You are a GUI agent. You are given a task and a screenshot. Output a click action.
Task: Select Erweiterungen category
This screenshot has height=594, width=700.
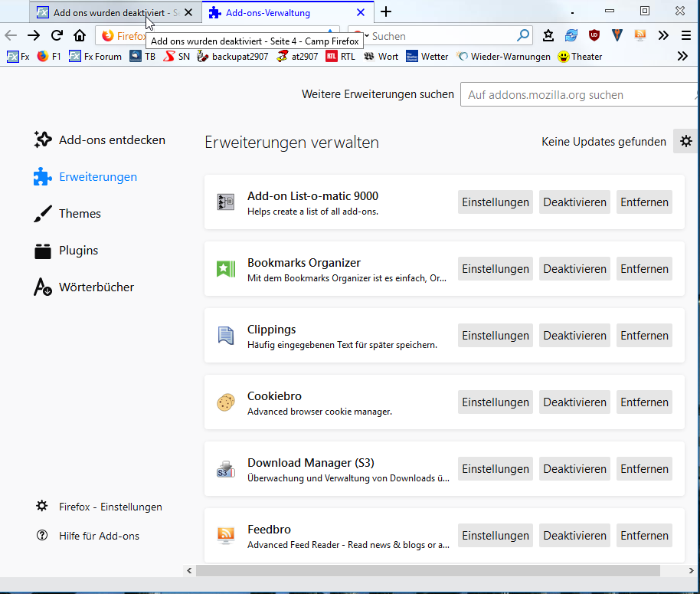point(85,177)
